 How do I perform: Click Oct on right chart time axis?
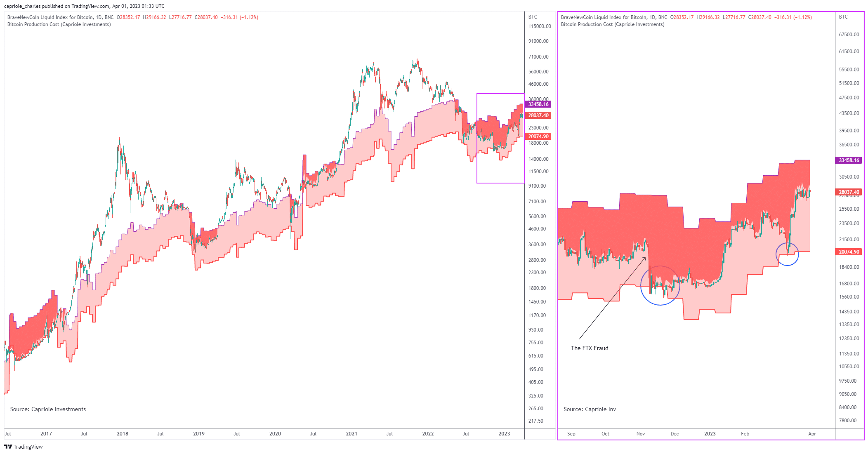[605, 434]
